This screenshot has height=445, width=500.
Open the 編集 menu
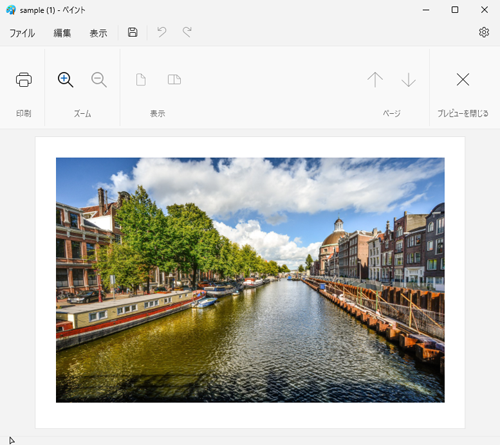point(62,33)
